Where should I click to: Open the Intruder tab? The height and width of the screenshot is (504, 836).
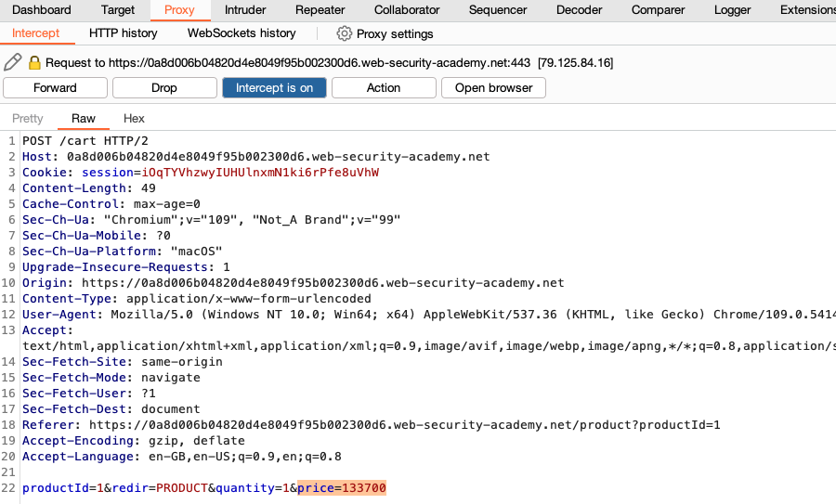[245, 9]
